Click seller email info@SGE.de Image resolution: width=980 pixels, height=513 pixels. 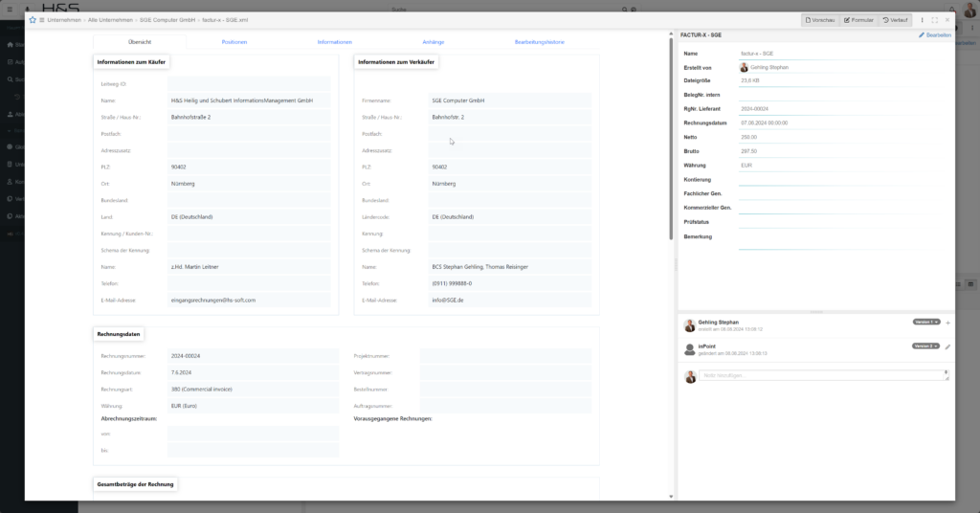click(x=509, y=300)
